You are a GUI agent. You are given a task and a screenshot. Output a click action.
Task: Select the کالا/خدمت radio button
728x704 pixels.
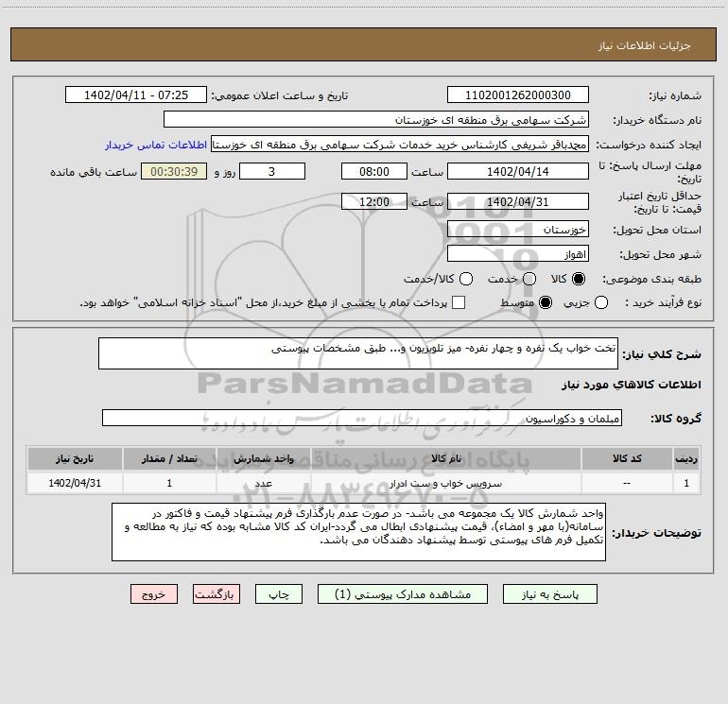click(466, 279)
